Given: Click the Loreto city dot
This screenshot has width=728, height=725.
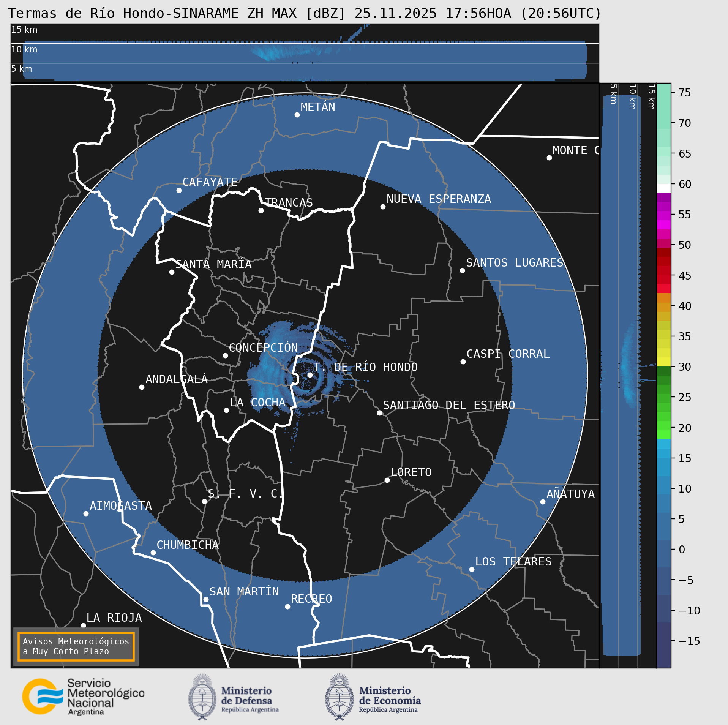Looking at the screenshot, I should pyautogui.click(x=387, y=480).
